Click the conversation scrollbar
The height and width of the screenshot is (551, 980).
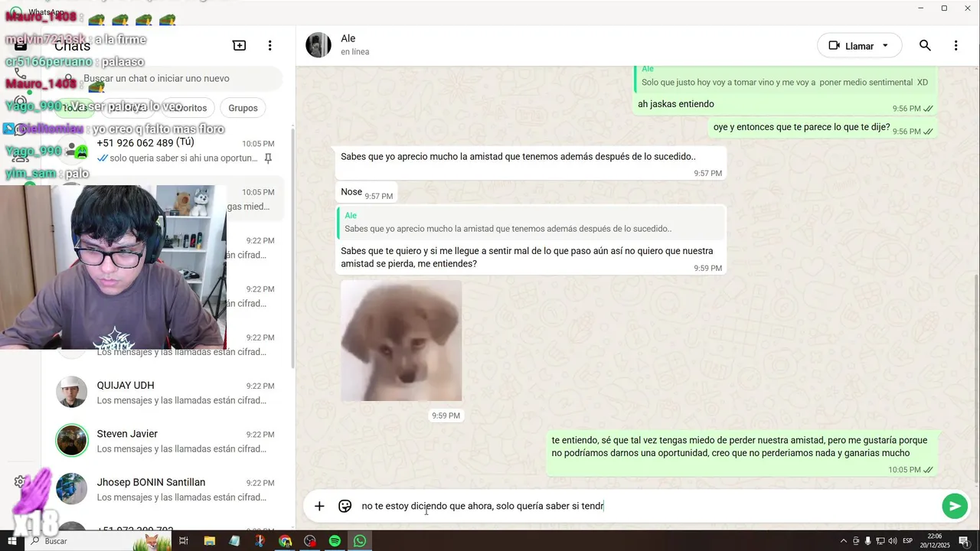[975, 379]
